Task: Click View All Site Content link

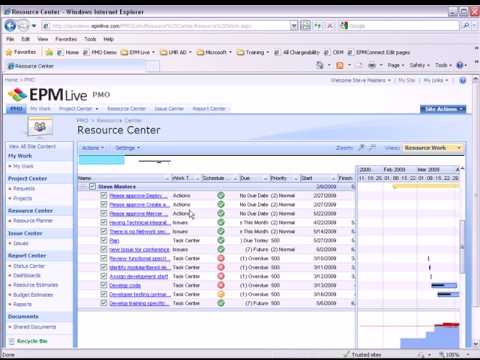Action: (32, 146)
